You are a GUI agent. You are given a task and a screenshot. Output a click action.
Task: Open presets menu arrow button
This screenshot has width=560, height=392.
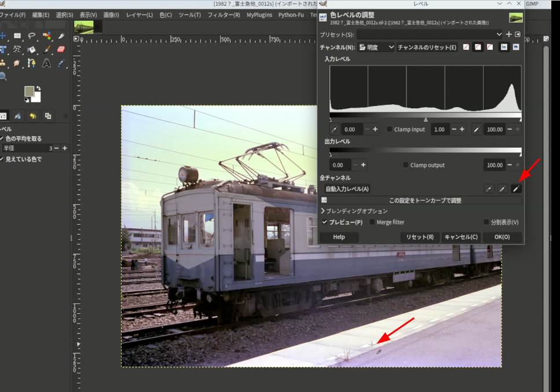(518, 34)
